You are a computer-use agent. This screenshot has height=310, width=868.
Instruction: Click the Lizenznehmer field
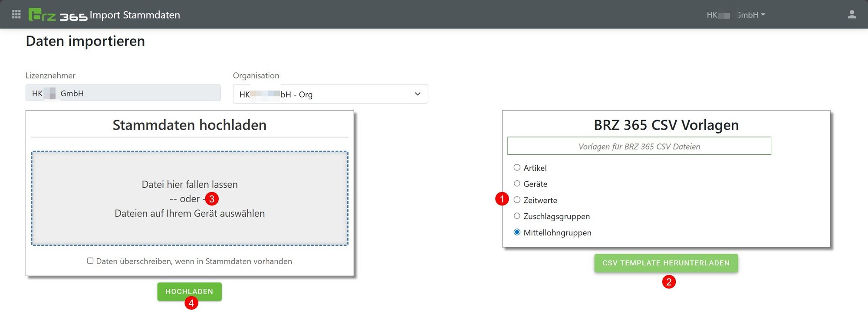click(123, 93)
